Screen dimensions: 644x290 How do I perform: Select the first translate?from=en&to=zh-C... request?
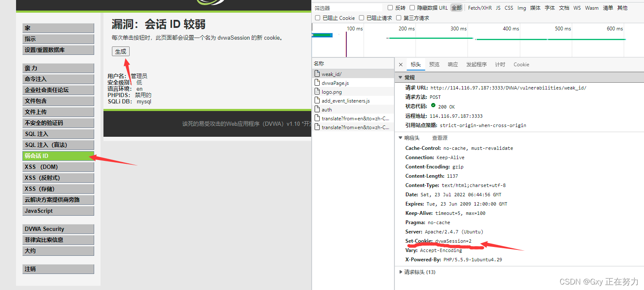coord(353,118)
